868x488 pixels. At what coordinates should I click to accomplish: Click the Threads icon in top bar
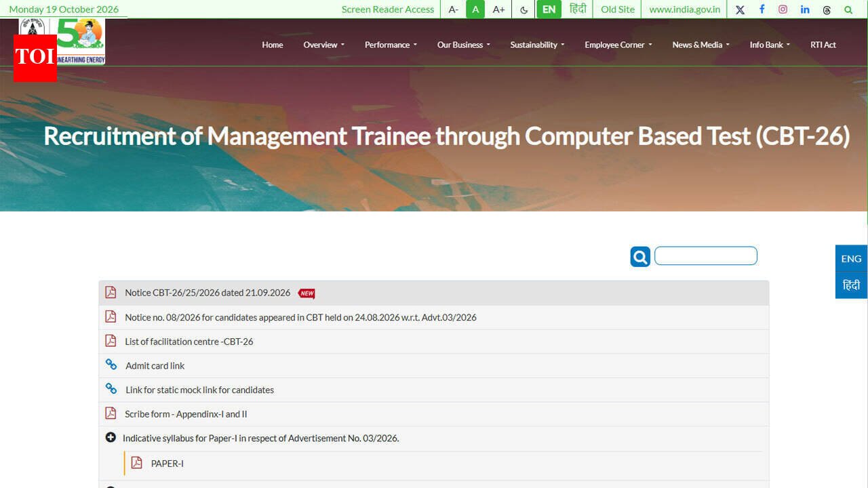tap(827, 9)
